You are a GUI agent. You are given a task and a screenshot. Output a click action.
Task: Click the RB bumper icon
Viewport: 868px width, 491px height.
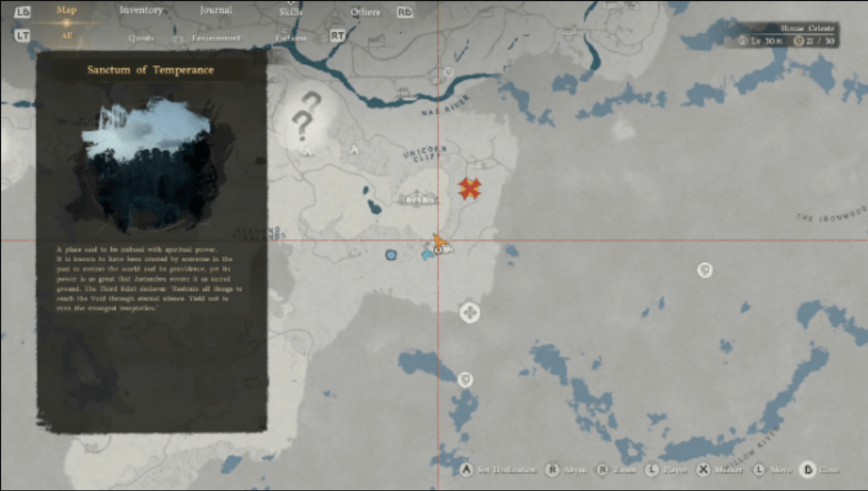point(405,12)
